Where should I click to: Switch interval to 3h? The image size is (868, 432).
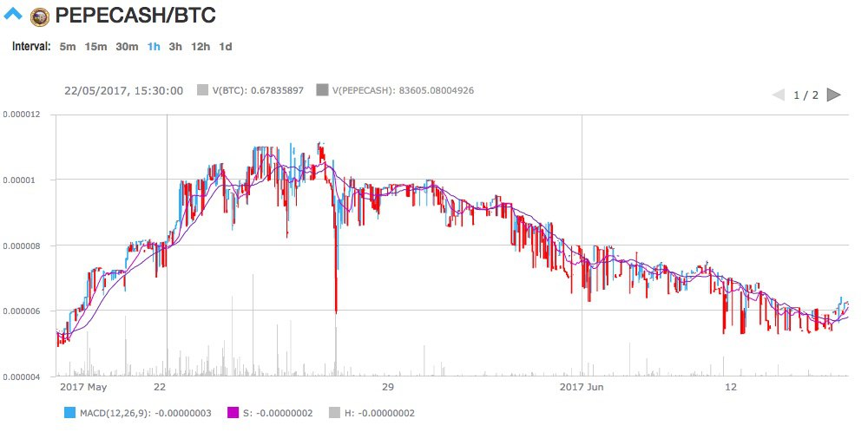click(175, 47)
